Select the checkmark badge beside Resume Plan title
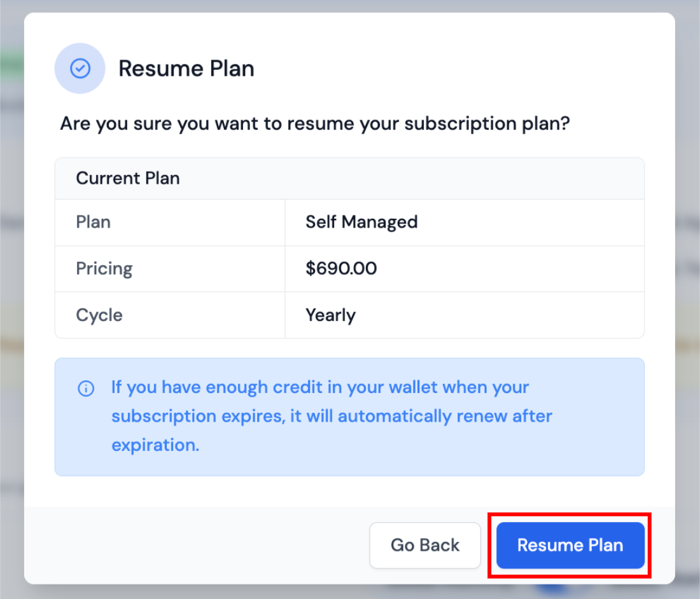Image resolution: width=700 pixels, height=599 pixels. pyautogui.click(x=80, y=68)
